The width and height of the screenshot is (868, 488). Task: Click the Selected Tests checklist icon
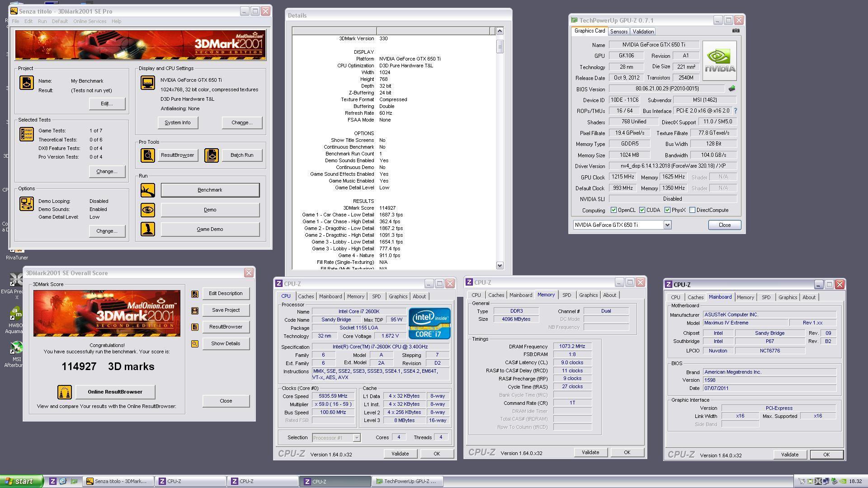pos(26,134)
